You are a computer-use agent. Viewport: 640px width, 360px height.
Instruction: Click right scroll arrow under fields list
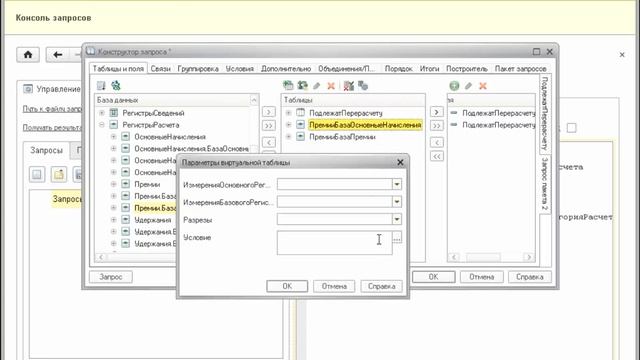click(529, 257)
